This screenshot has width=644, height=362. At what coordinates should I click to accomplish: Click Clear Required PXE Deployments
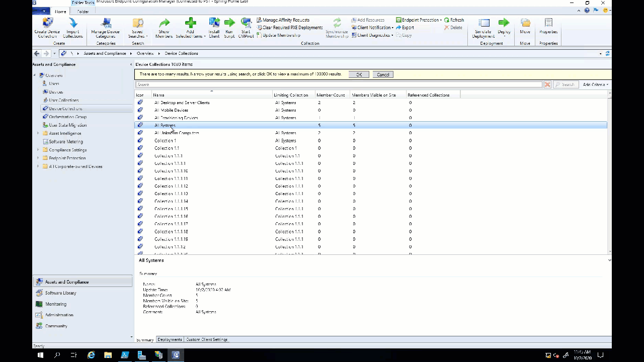(x=289, y=28)
